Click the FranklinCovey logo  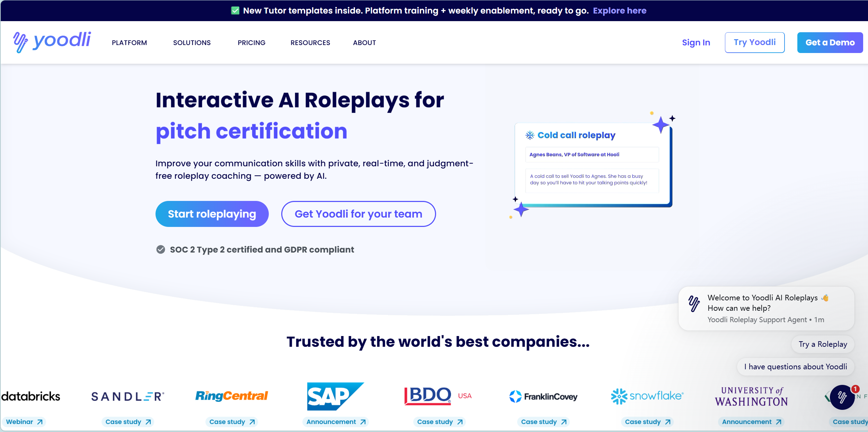coord(543,396)
